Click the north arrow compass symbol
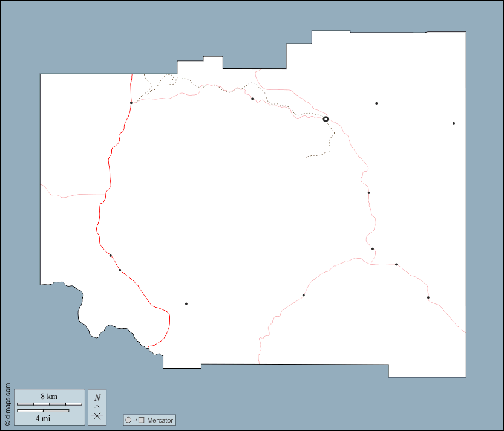The height and width of the screenshot is (431, 504). click(97, 415)
